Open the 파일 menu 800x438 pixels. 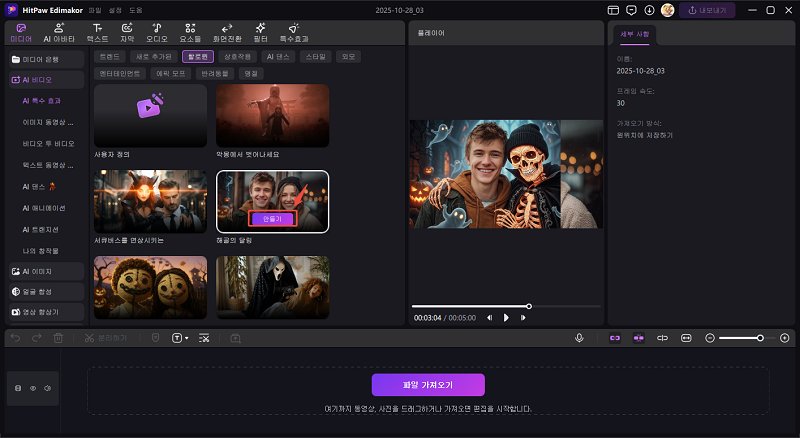(95, 10)
